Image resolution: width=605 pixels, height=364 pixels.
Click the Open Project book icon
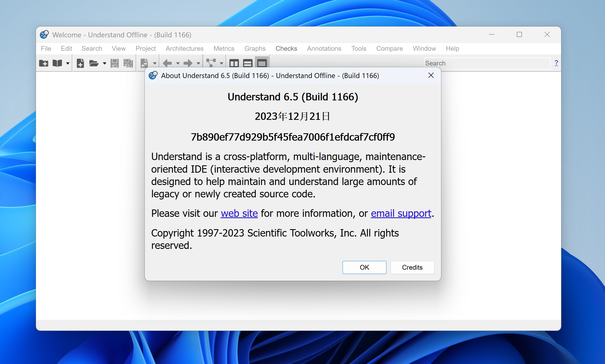(57, 63)
